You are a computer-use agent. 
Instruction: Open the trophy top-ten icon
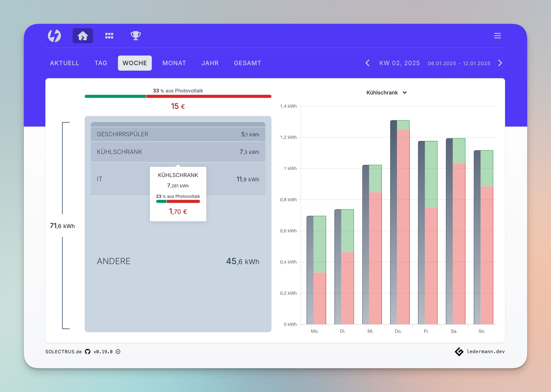tap(135, 36)
